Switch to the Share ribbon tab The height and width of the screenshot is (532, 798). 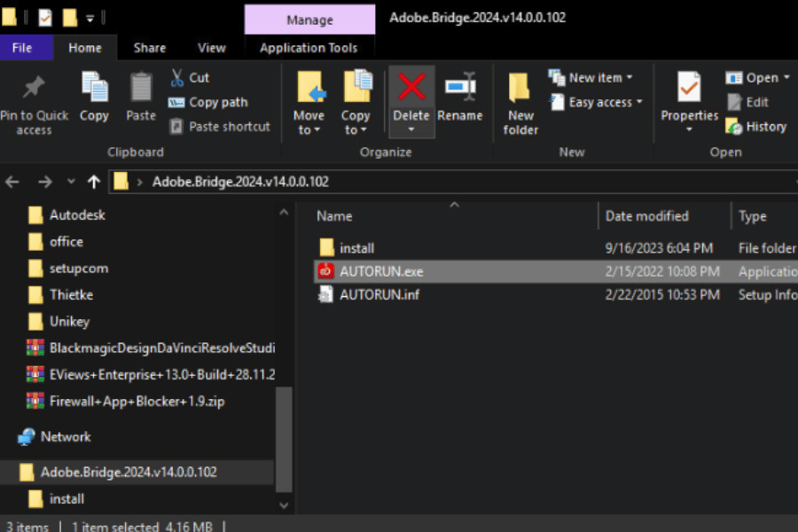[x=149, y=48]
